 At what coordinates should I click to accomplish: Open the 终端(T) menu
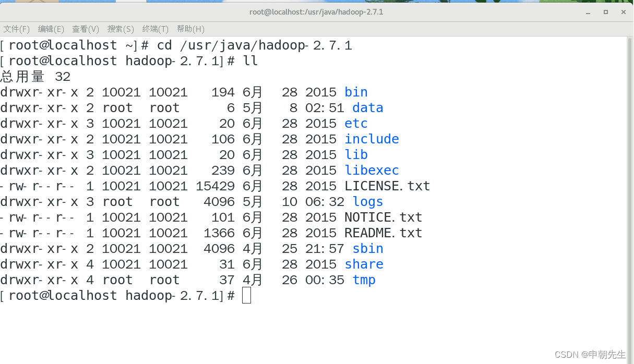point(155,29)
